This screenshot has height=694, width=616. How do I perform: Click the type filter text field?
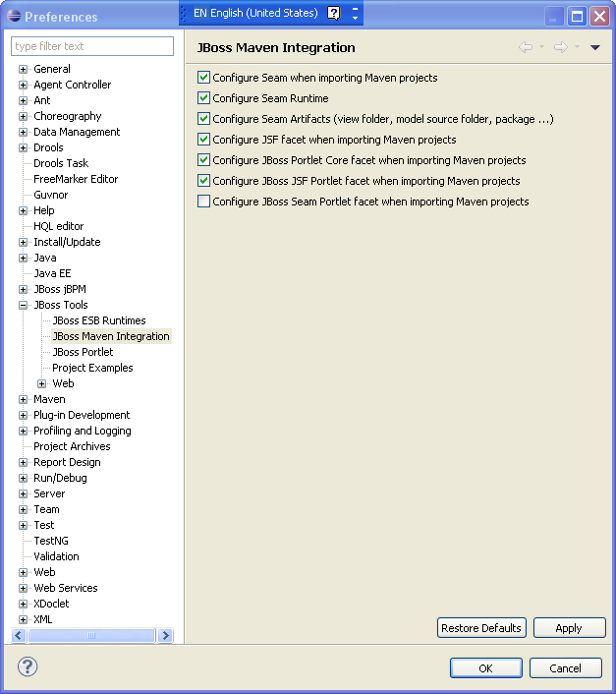click(x=92, y=46)
